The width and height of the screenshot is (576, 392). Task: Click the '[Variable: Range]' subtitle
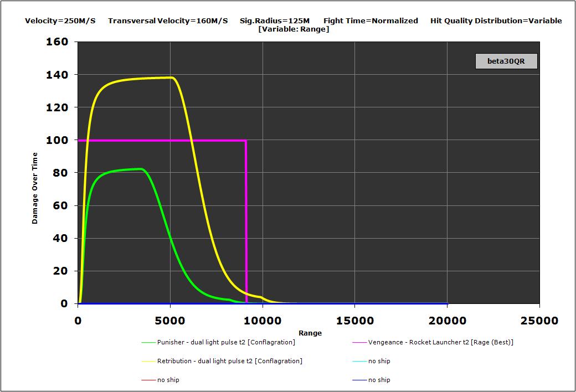(x=294, y=29)
